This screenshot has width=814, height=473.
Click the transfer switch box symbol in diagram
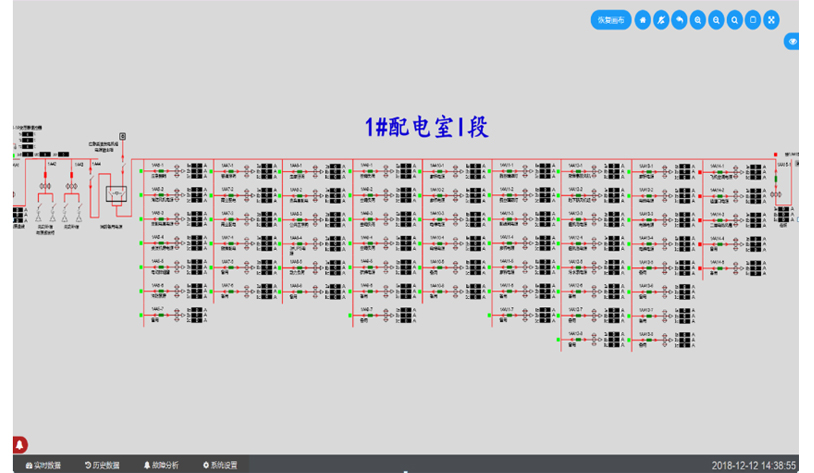click(118, 192)
